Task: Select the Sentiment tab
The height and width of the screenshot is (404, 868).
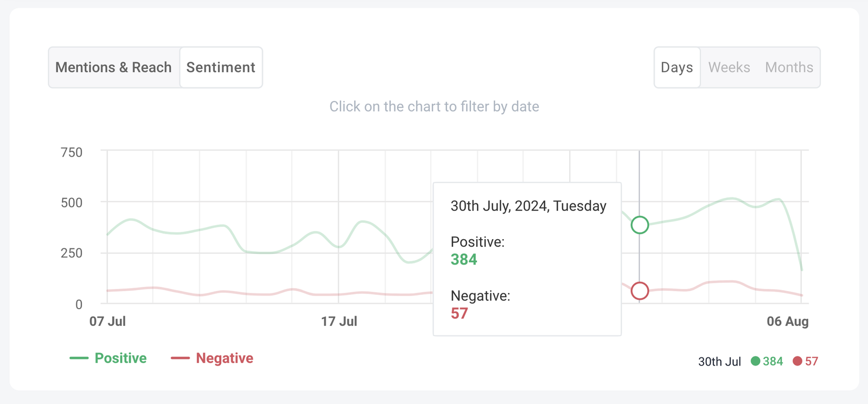Action: [x=221, y=67]
